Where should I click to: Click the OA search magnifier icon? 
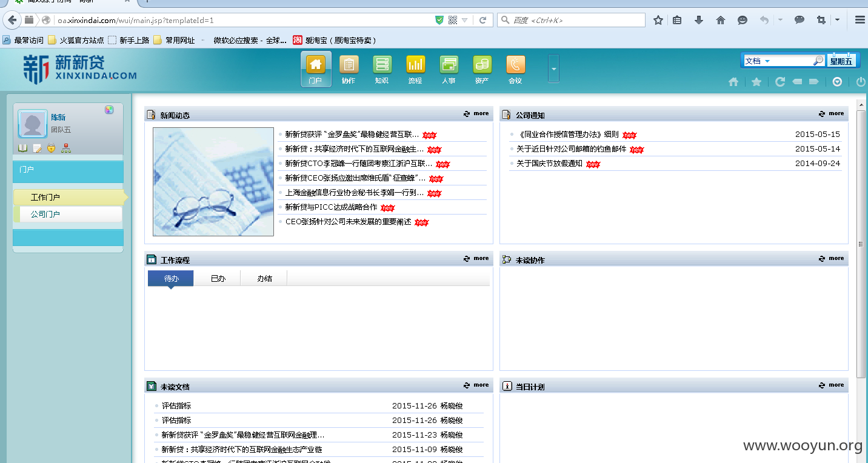click(818, 61)
